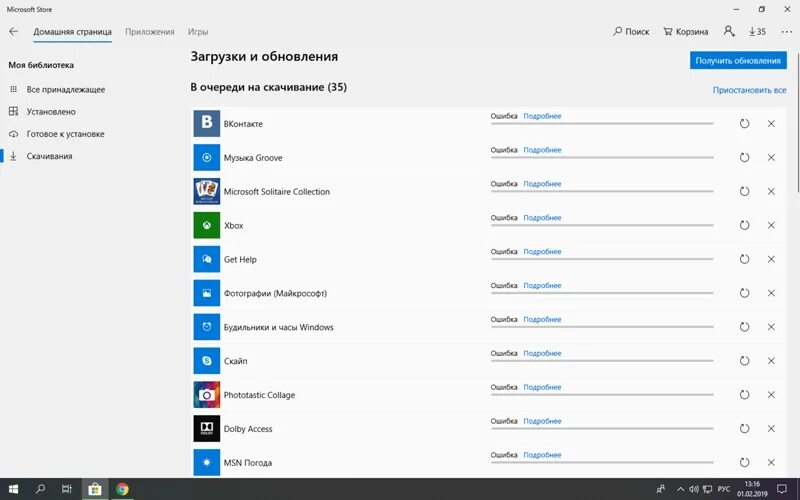Retry the Dolby Access download
The width and height of the screenshot is (800, 500).
coord(744,429)
